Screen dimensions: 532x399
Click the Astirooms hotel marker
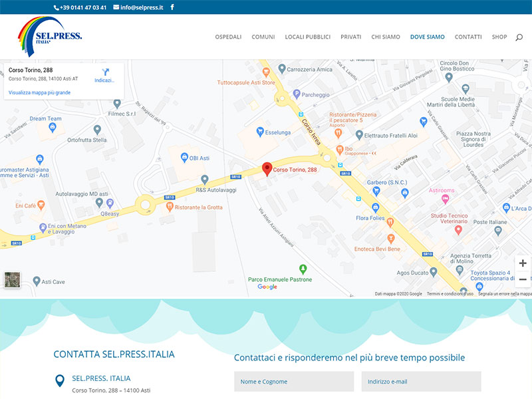(x=445, y=199)
